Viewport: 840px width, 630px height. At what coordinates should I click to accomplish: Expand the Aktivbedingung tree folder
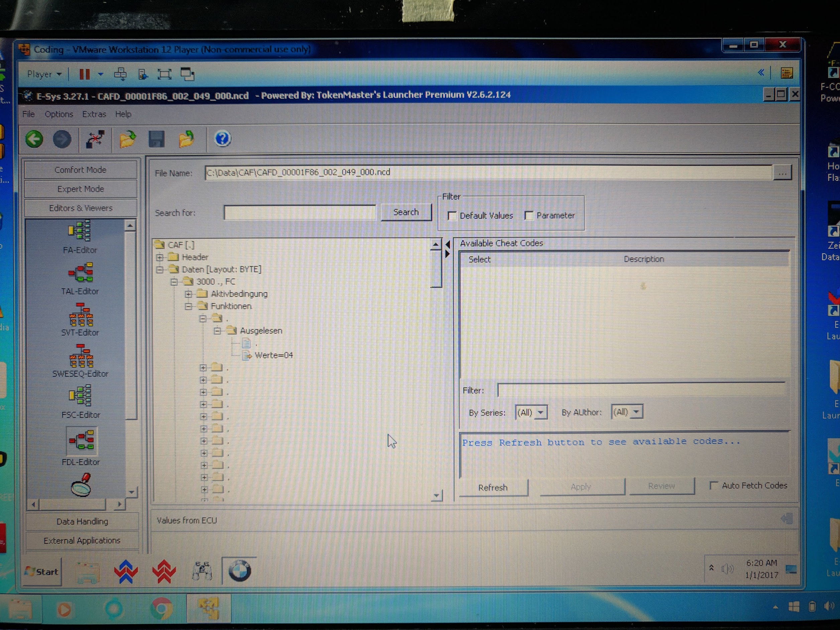pyautogui.click(x=189, y=294)
